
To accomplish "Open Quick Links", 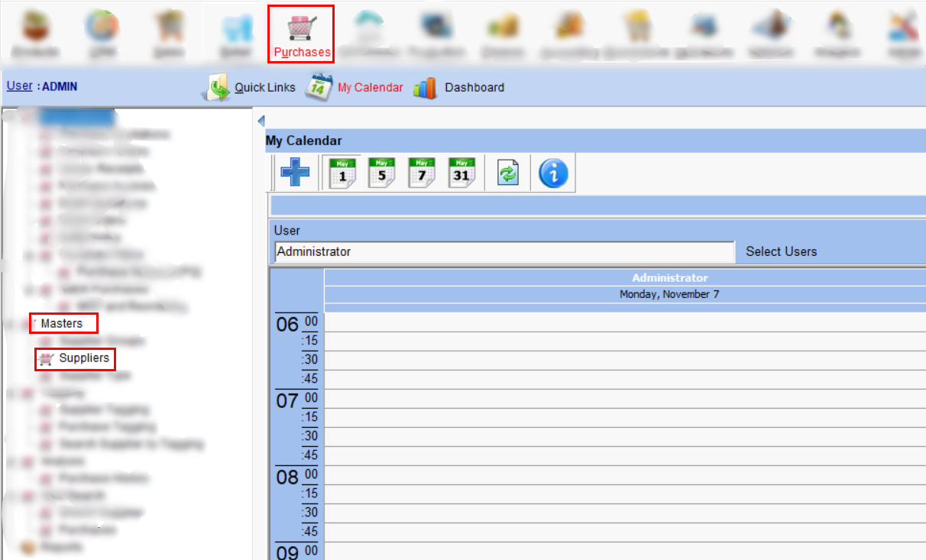I will point(264,88).
